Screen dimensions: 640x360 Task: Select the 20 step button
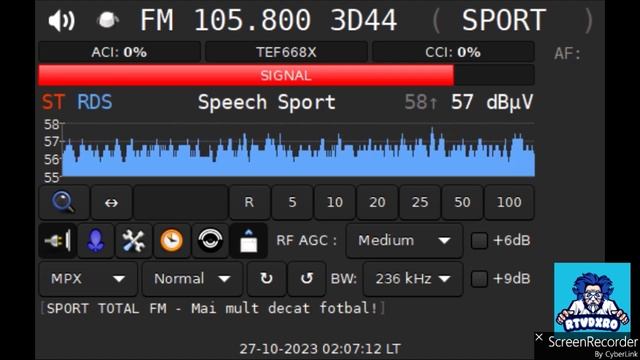pos(377,202)
